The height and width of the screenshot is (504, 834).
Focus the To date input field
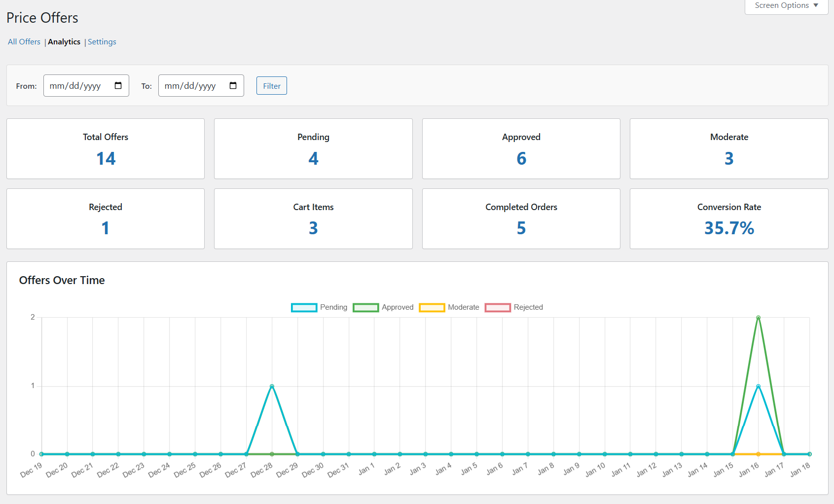pos(201,86)
